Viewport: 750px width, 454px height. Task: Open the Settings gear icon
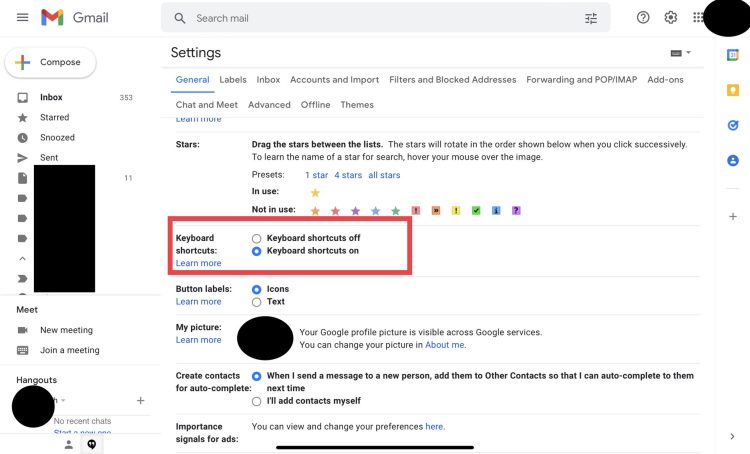point(671,18)
